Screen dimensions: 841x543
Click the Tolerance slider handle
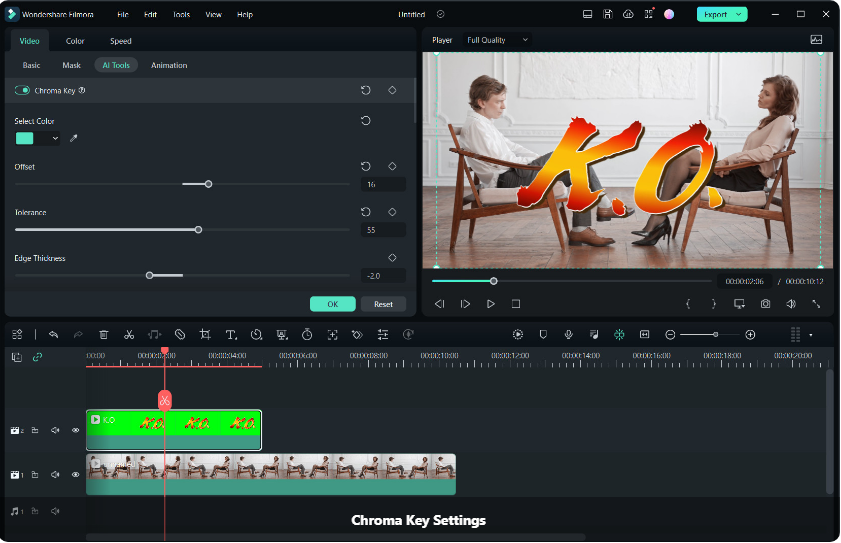click(x=198, y=230)
